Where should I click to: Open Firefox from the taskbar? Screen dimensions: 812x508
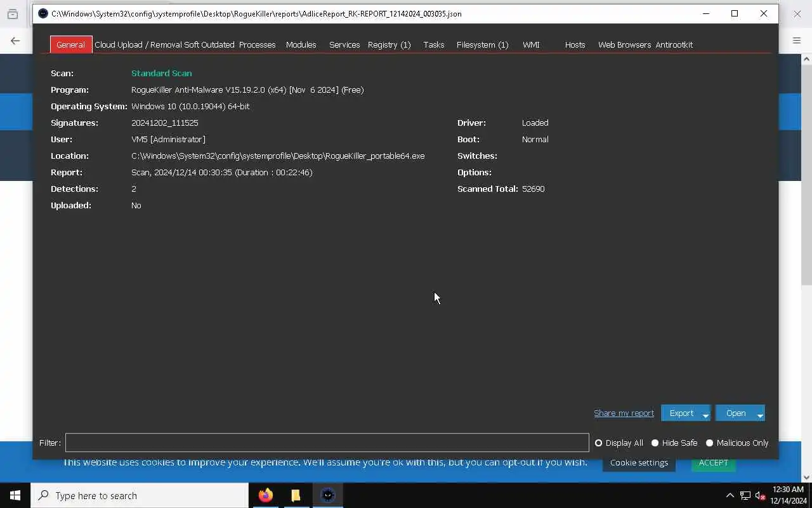coord(266,495)
